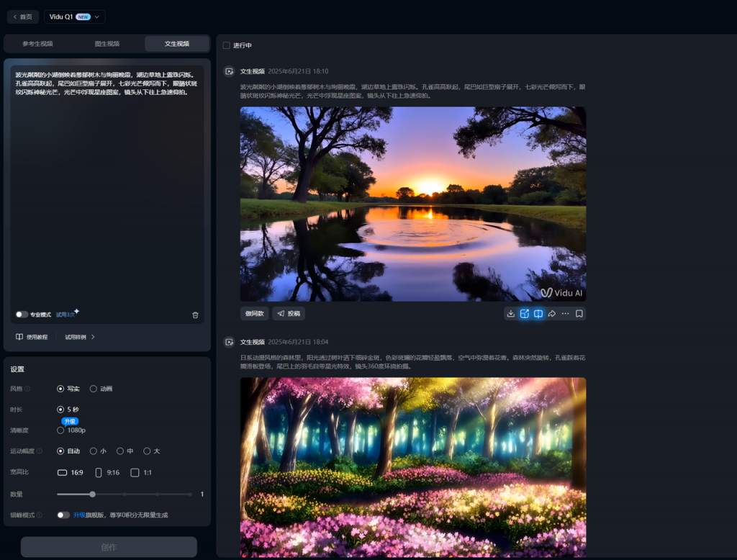Image resolution: width=737 pixels, height=560 pixels.
Task: Download the sunset lake video
Action: pyautogui.click(x=510, y=314)
